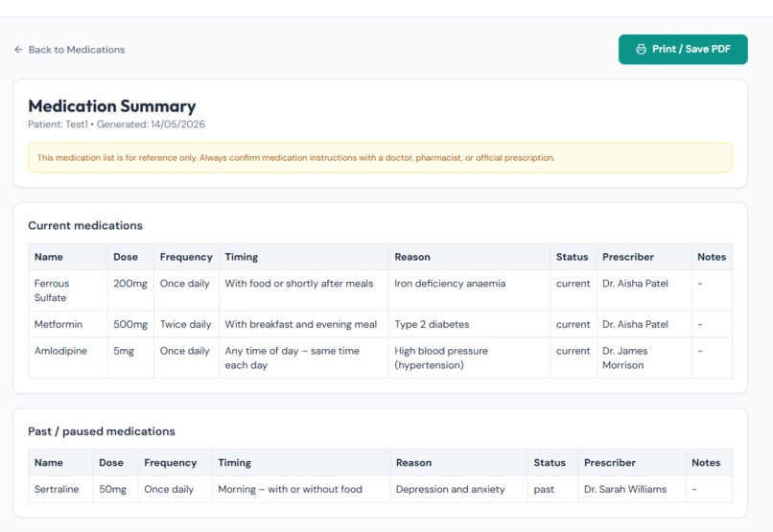Click the Print / Save PDF button

[x=683, y=49]
